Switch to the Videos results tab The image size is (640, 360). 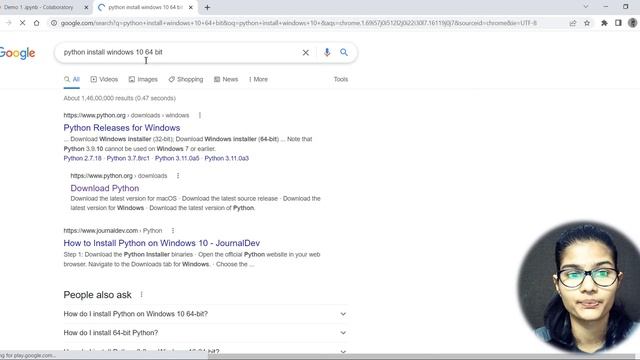pyautogui.click(x=104, y=80)
